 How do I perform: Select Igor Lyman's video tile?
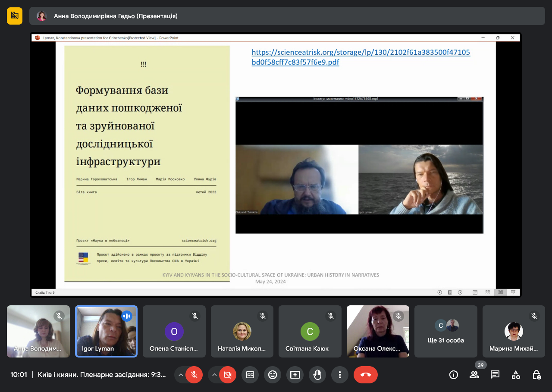pos(106,331)
